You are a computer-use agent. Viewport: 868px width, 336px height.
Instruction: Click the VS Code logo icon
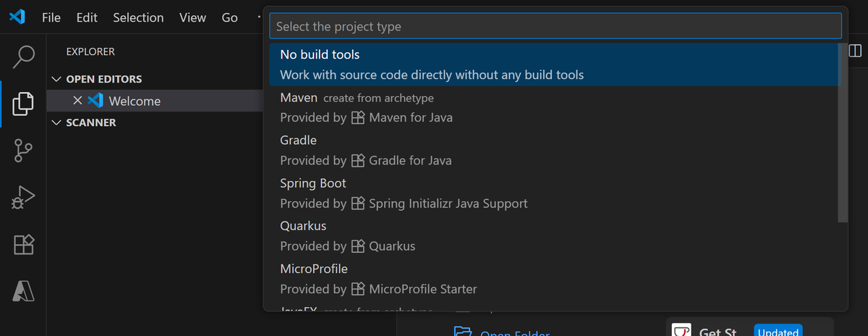click(x=17, y=17)
